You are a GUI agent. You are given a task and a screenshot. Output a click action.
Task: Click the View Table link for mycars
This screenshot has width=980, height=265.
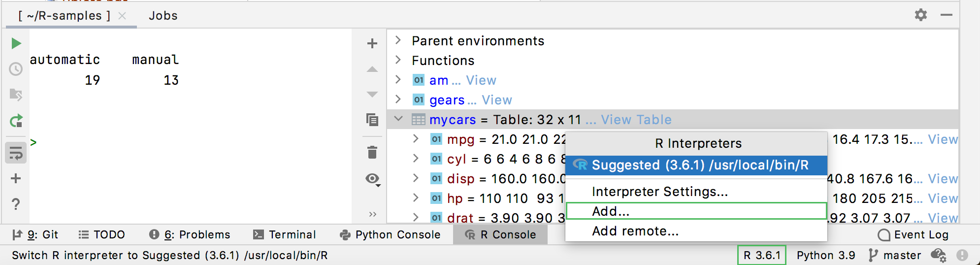click(x=636, y=120)
